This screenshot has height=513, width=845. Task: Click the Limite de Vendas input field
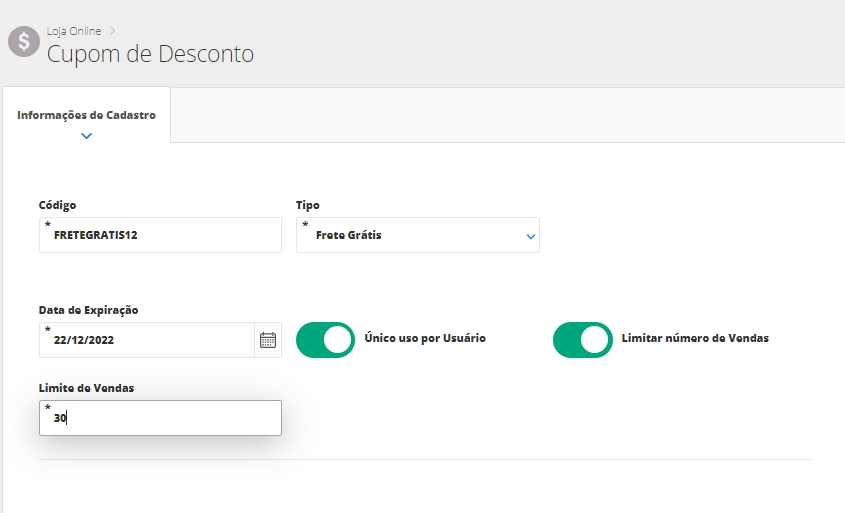pos(160,419)
